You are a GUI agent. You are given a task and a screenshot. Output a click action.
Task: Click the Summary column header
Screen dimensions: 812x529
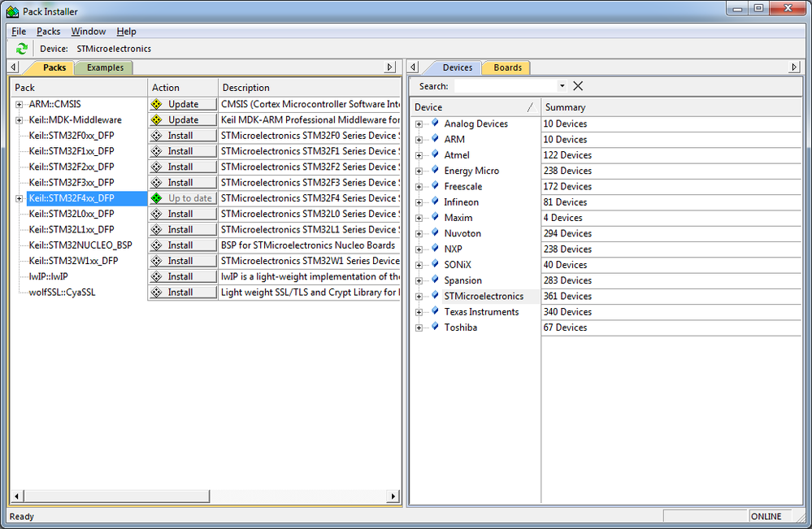[x=671, y=107]
